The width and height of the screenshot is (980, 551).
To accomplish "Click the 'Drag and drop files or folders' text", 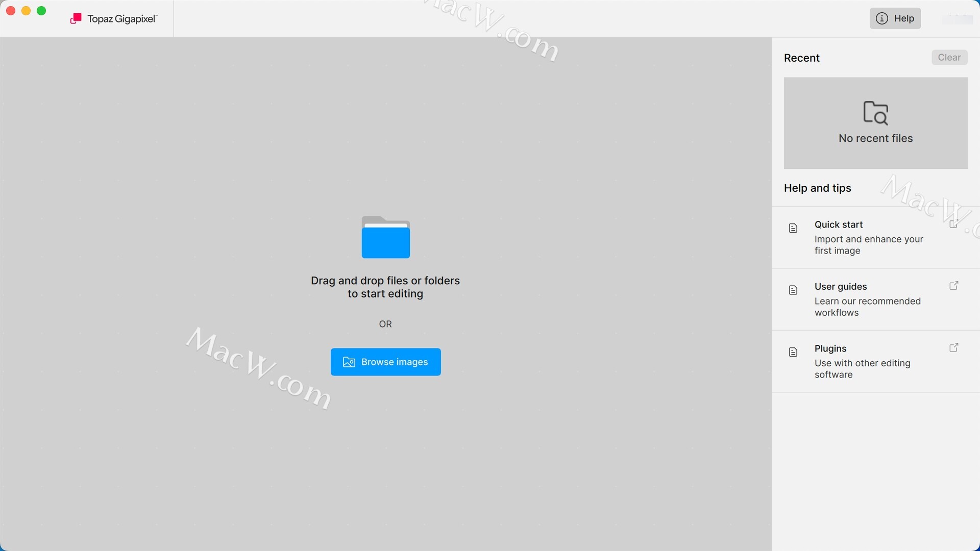I will coord(385,281).
